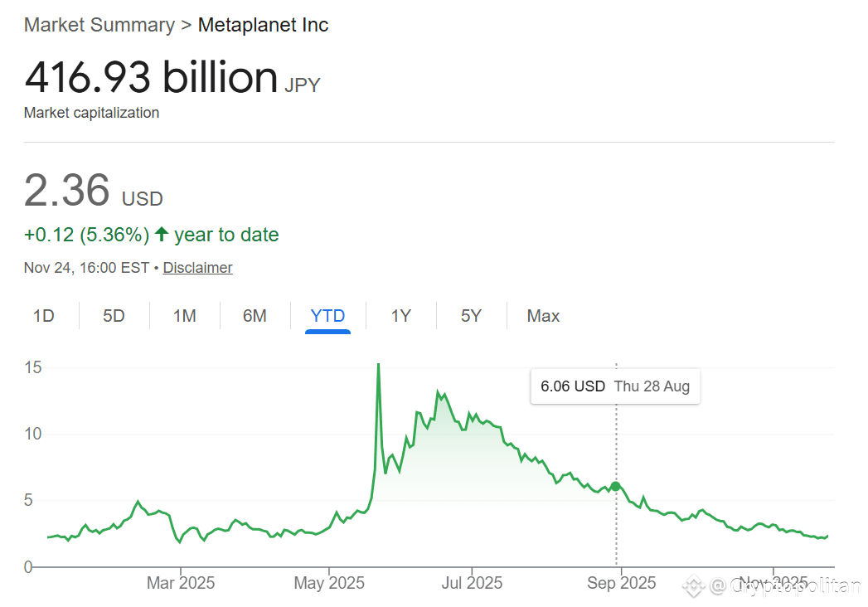The width and height of the screenshot is (868, 607).
Task: Open the 1M chart view
Action: (x=184, y=315)
